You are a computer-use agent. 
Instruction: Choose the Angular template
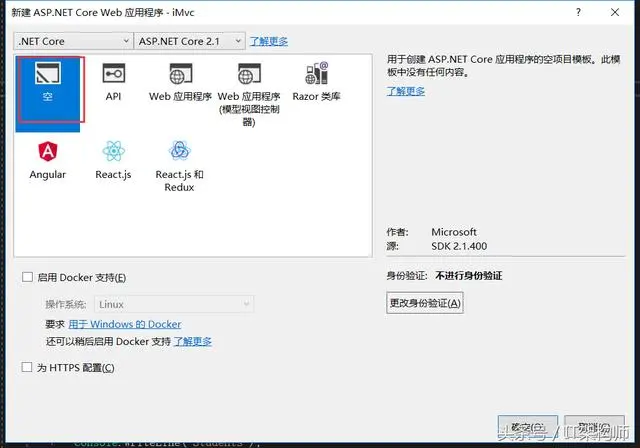(x=48, y=160)
